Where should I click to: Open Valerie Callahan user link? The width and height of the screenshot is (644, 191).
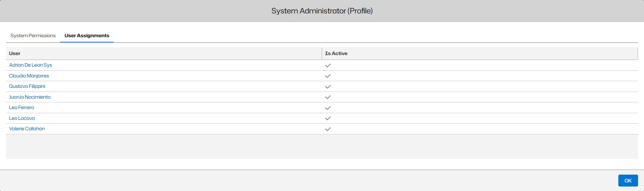pyautogui.click(x=27, y=129)
